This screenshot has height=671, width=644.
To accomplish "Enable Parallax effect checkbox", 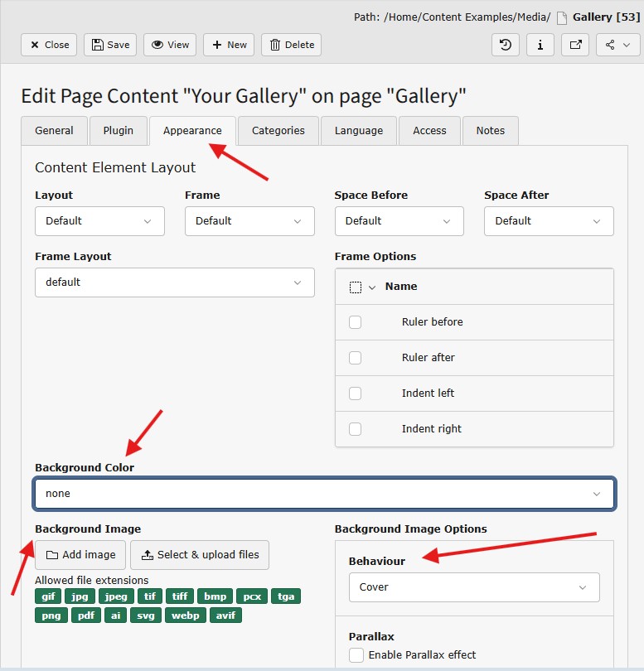I will [x=356, y=655].
